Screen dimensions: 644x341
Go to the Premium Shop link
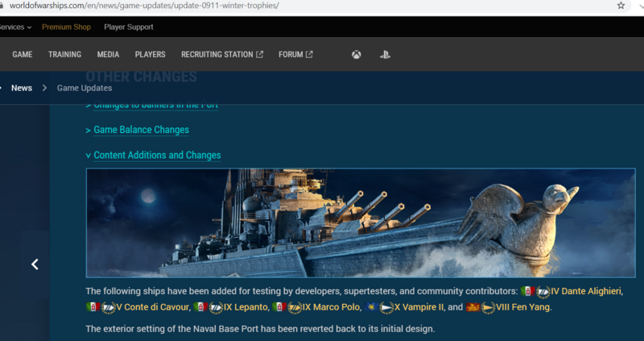66,27
